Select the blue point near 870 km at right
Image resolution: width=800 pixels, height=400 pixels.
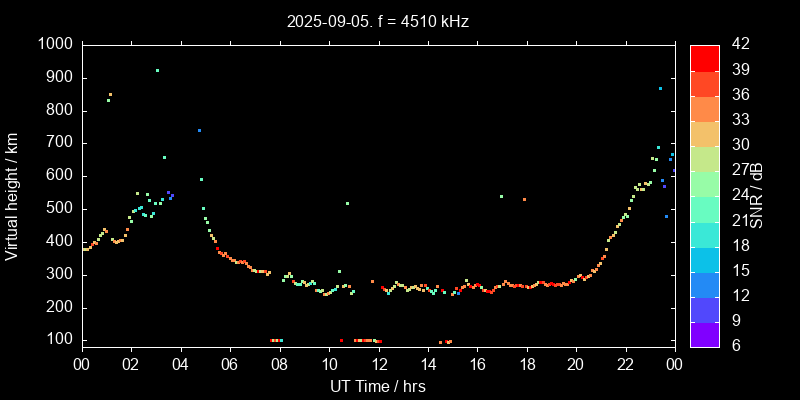[660, 88]
